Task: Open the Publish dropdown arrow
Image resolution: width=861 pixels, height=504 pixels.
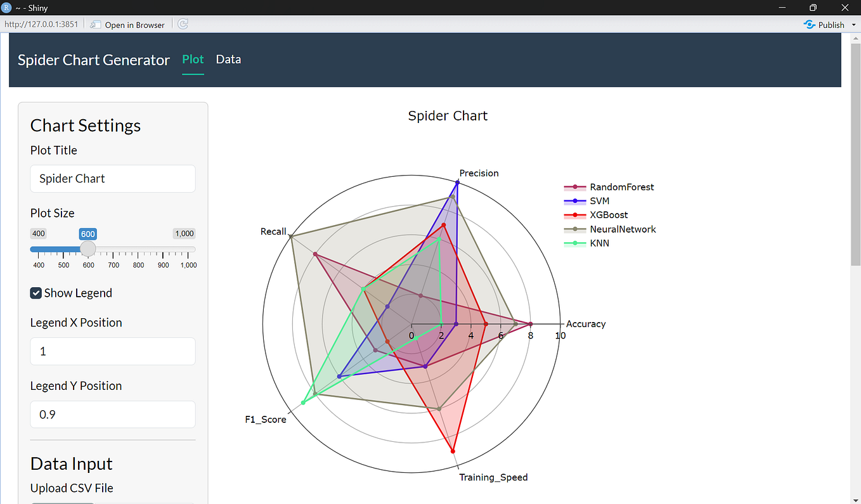Action: pos(853,24)
